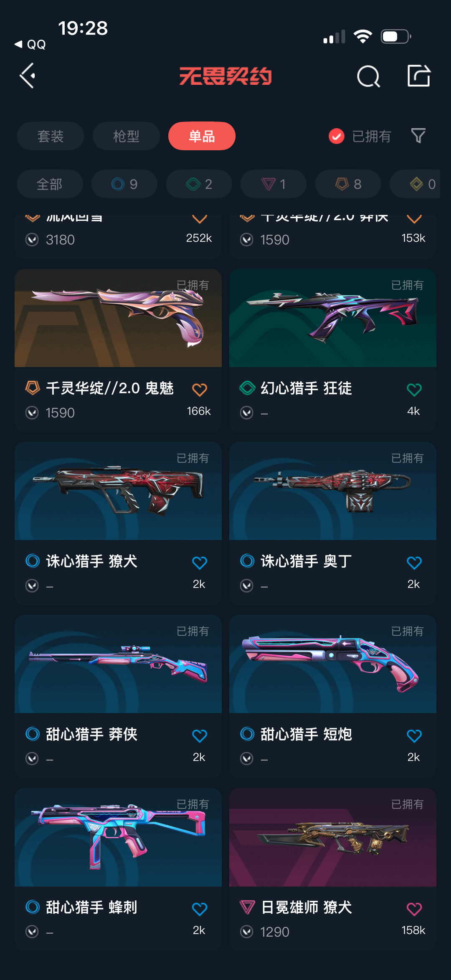
Task: Like 幻心猎手 狂徒 with heart icon
Action: tap(414, 389)
